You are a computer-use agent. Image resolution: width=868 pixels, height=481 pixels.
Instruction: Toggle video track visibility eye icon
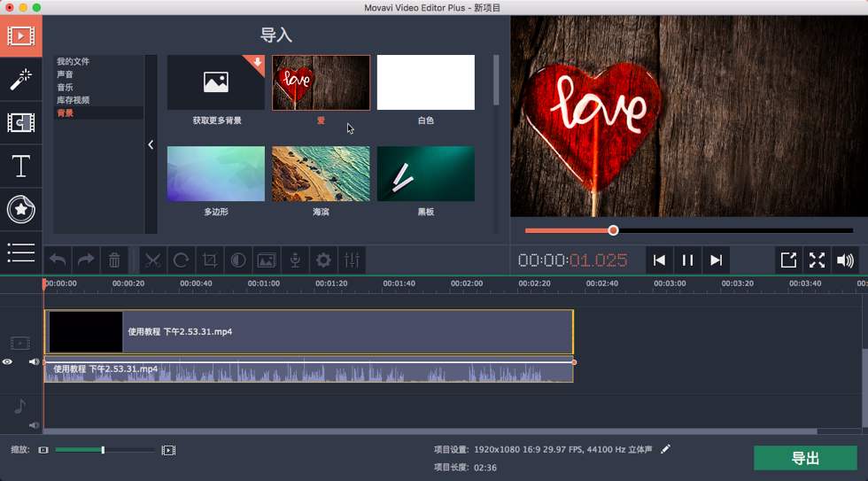click(x=7, y=362)
